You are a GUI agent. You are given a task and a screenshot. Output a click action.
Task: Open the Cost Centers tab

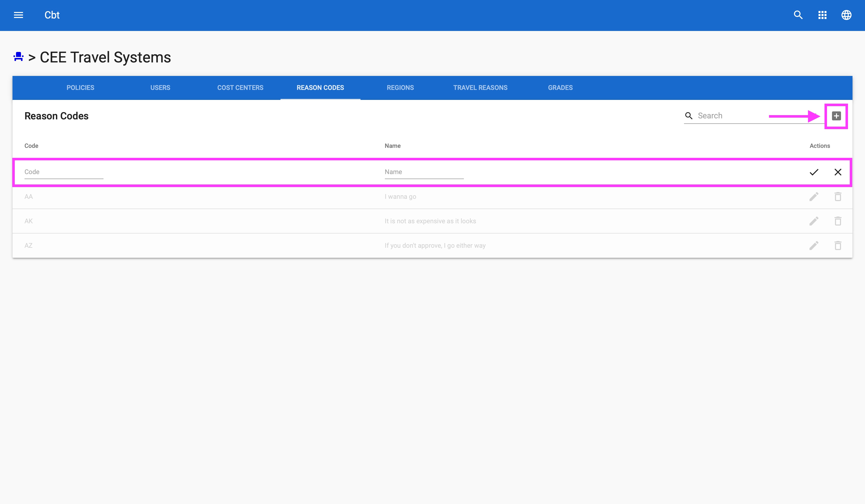(x=240, y=88)
